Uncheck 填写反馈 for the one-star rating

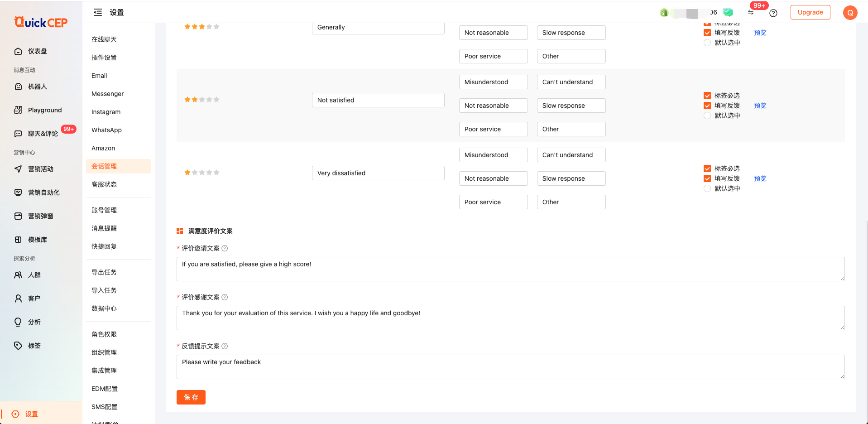pos(707,178)
